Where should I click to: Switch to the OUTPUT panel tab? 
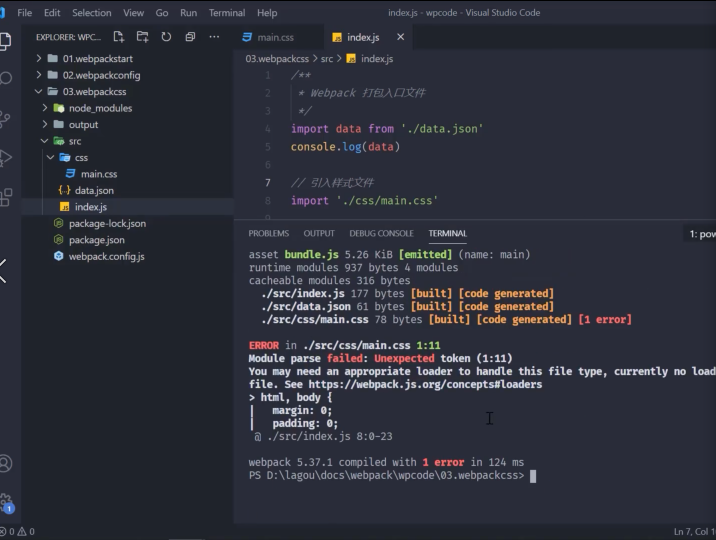[x=319, y=234]
